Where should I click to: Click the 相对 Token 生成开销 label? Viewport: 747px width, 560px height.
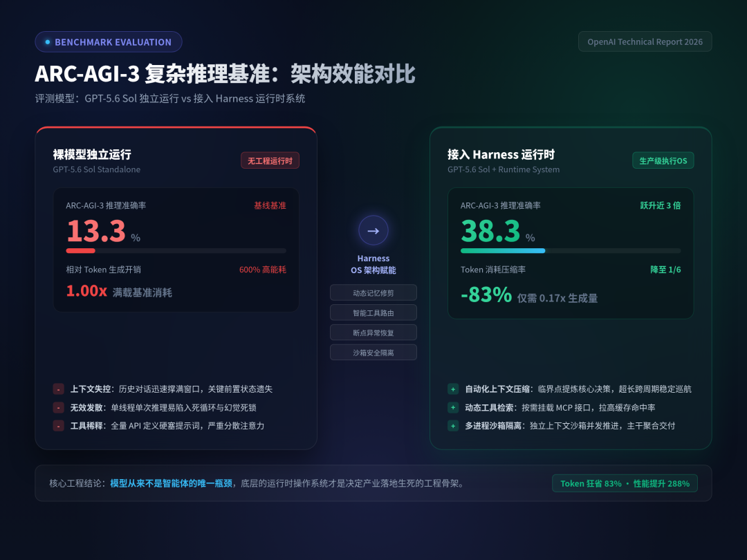coord(103,270)
